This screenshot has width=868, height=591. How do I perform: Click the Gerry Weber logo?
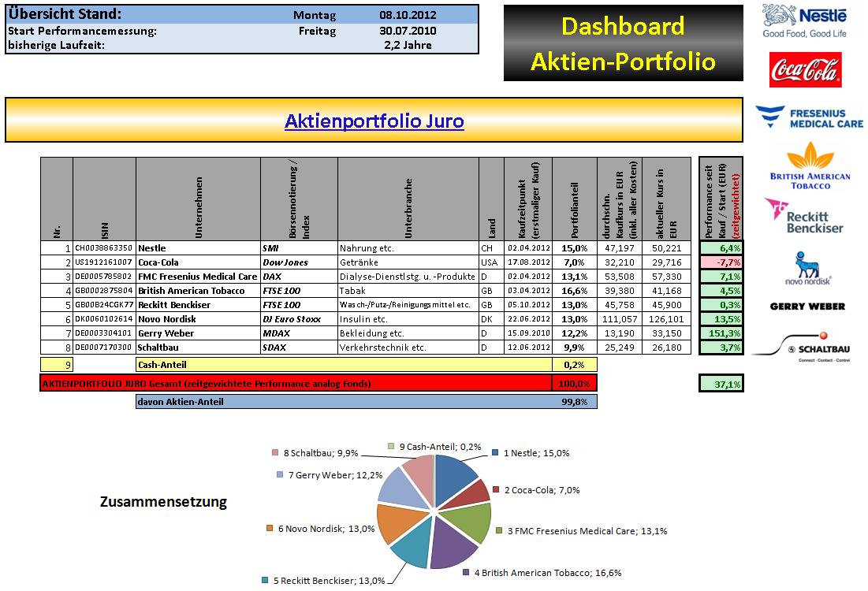(807, 306)
